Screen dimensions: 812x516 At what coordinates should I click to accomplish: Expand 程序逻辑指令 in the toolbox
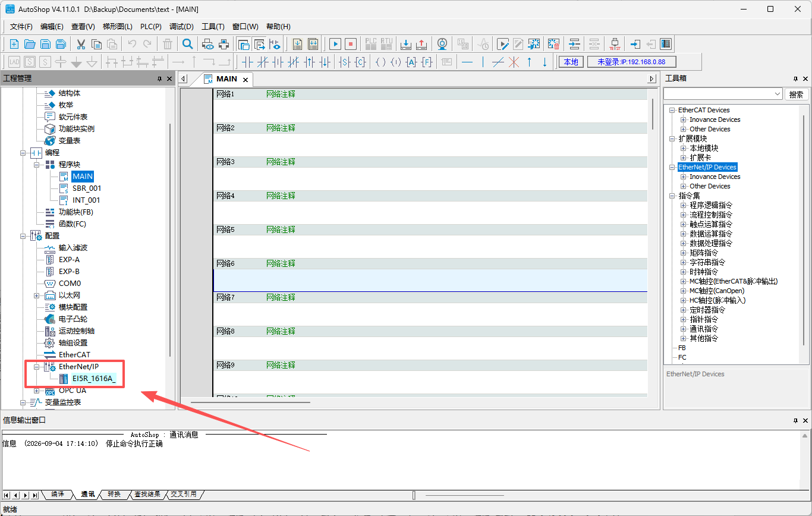(x=683, y=205)
